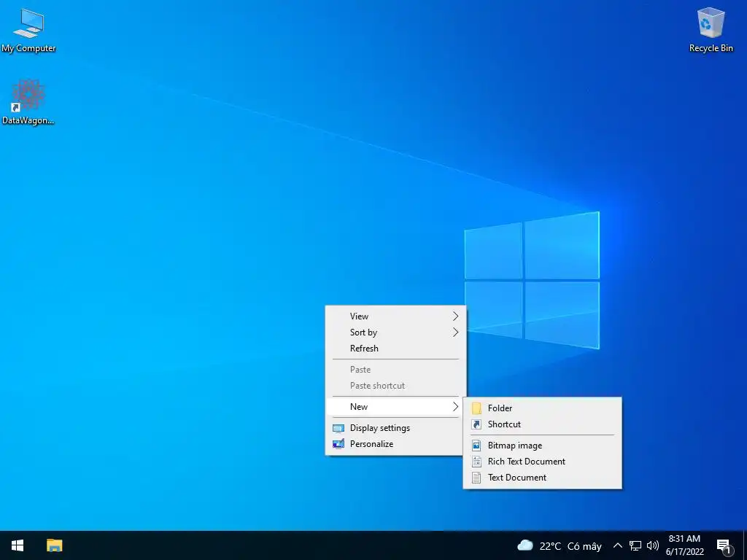Expand the Sort by submenu

coord(396,332)
